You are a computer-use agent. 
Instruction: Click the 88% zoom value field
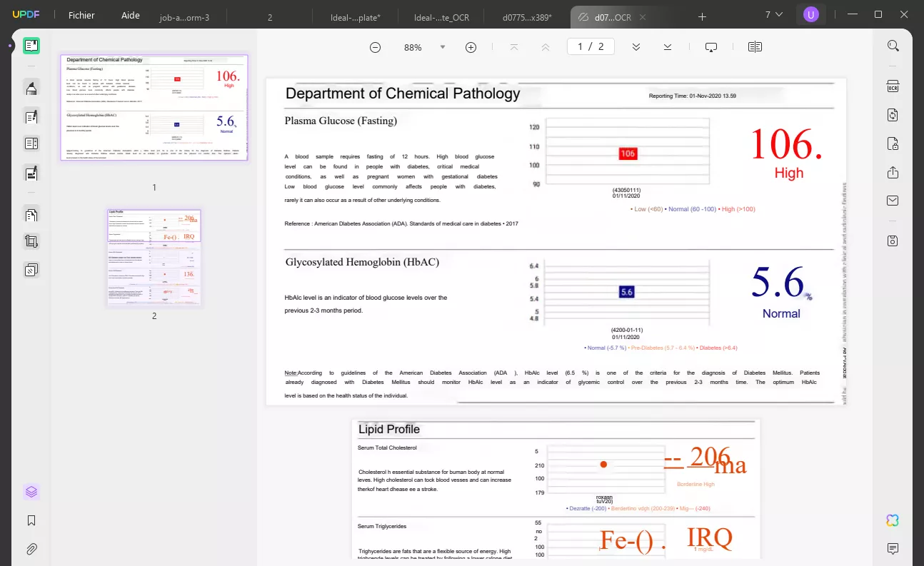point(413,47)
